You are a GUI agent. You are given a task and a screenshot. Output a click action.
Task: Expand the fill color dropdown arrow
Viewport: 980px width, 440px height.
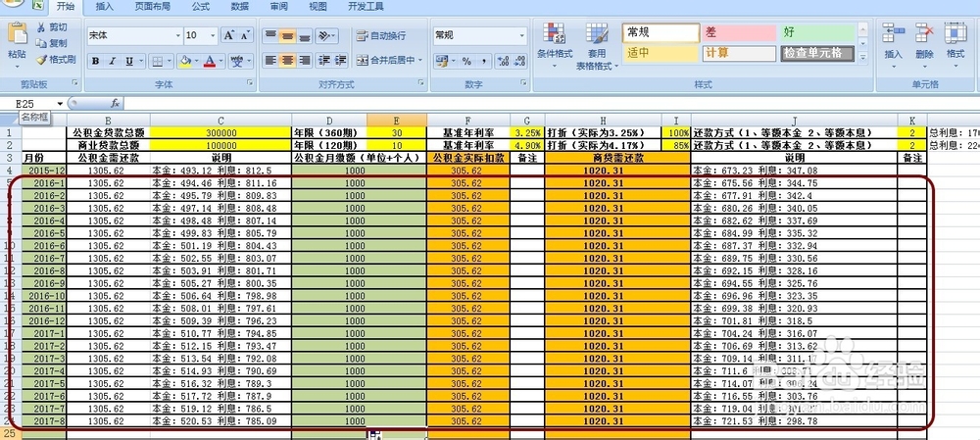tap(196, 62)
